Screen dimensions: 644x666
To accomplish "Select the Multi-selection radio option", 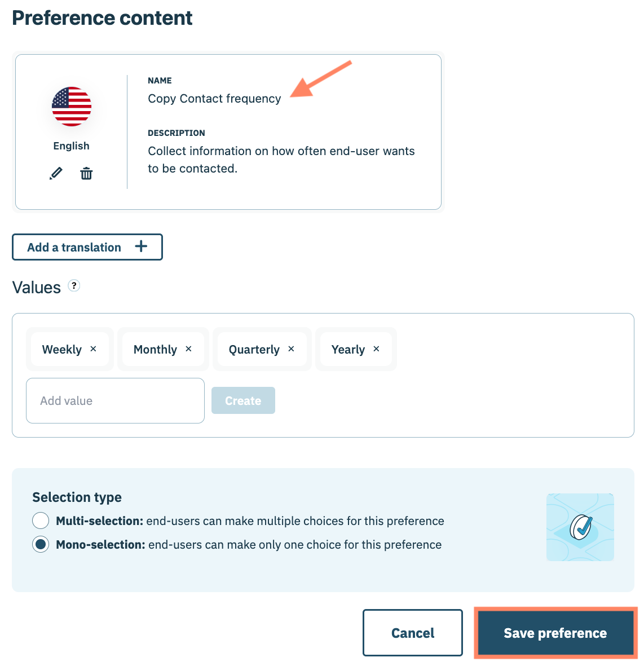I will click(x=41, y=521).
